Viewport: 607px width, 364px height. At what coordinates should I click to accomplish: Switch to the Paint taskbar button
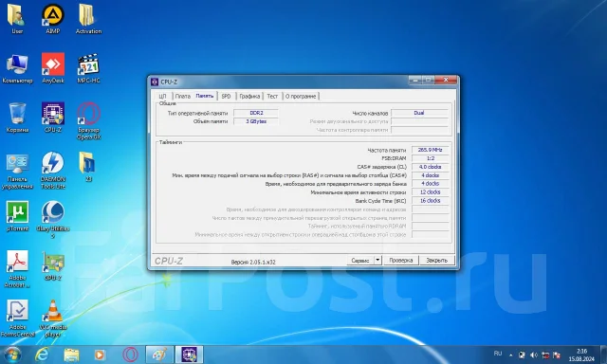[159, 355]
